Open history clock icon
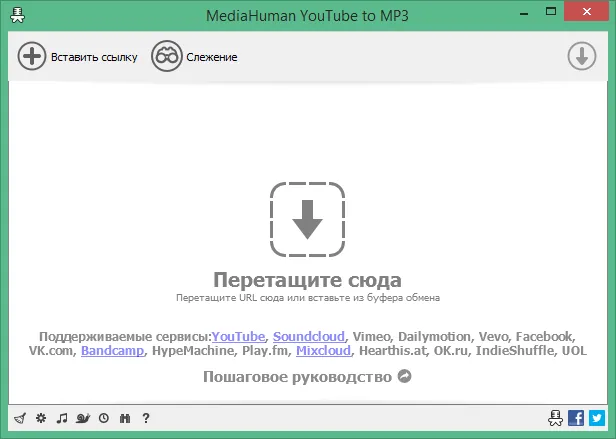This screenshot has width=616, height=439. click(x=104, y=418)
